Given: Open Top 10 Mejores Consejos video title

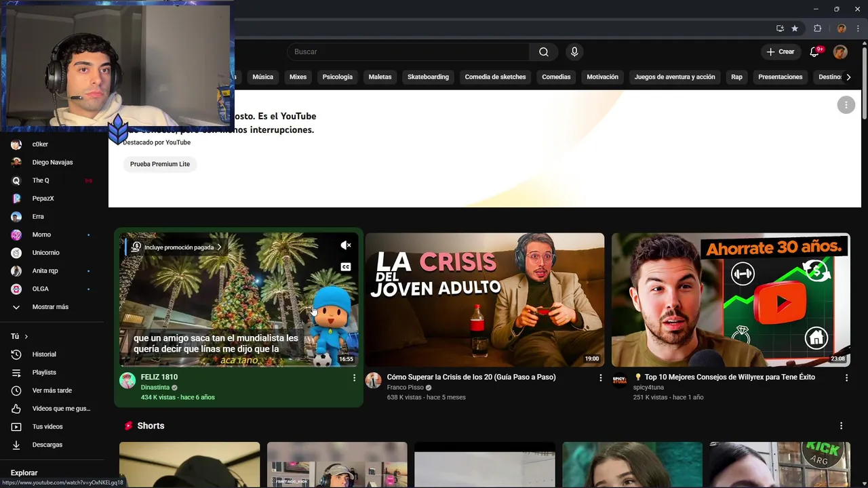Looking at the screenshot, I should [x=724, y=377].
